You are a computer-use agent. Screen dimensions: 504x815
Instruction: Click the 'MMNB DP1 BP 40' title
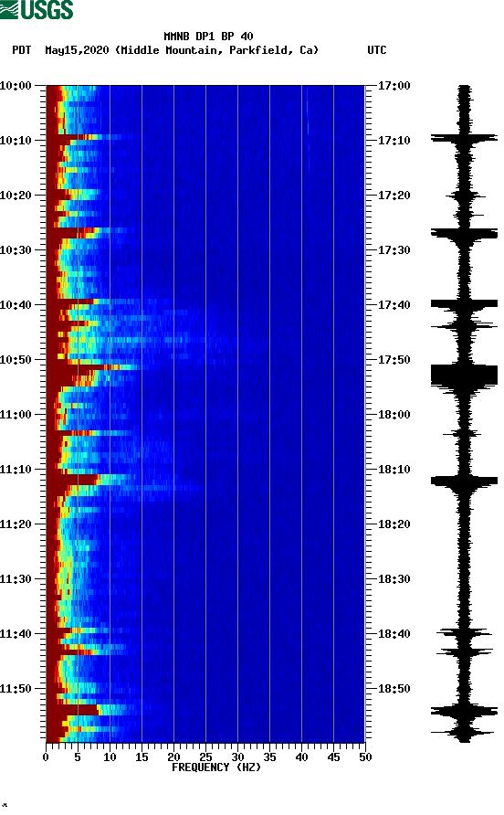(208, 37)
